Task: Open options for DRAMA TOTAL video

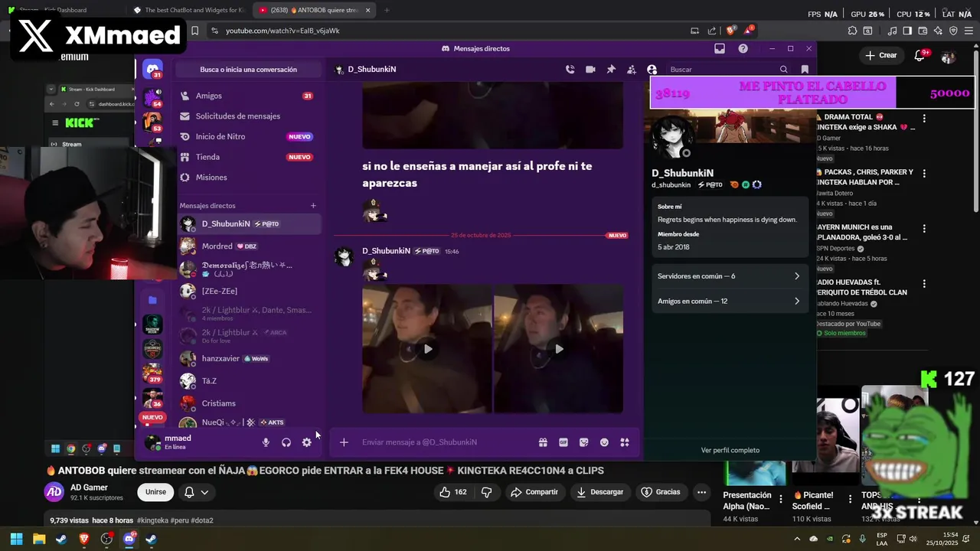Action: click(x=924, y=119)
